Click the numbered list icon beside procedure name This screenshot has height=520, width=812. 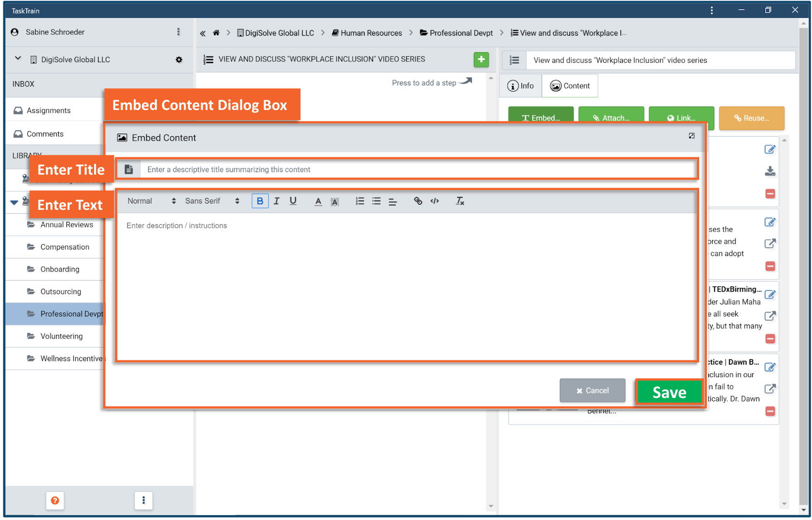click(x=514, y=60)
